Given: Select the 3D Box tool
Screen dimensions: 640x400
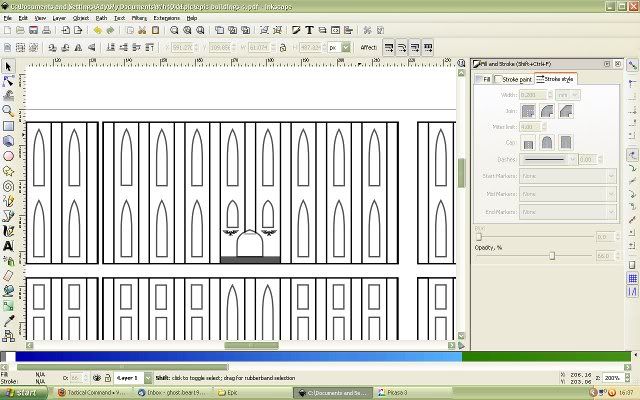Looking at the screenshot, I should point(8,141).
